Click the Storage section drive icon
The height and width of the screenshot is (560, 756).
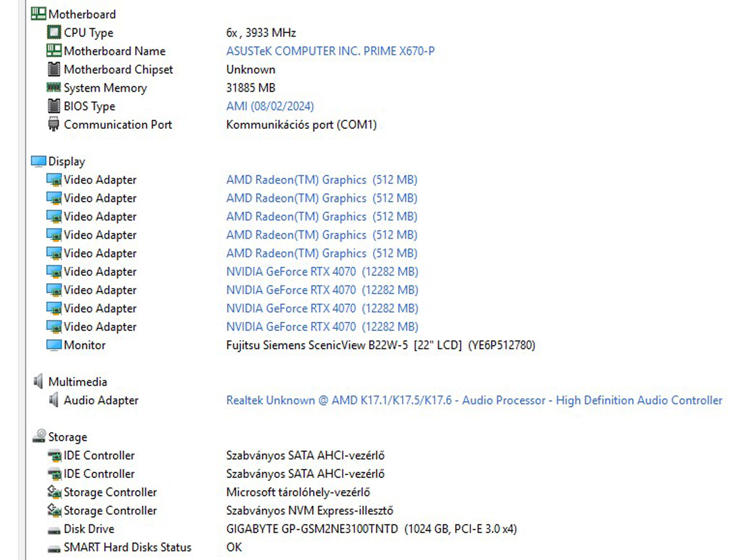coord(39,436)
